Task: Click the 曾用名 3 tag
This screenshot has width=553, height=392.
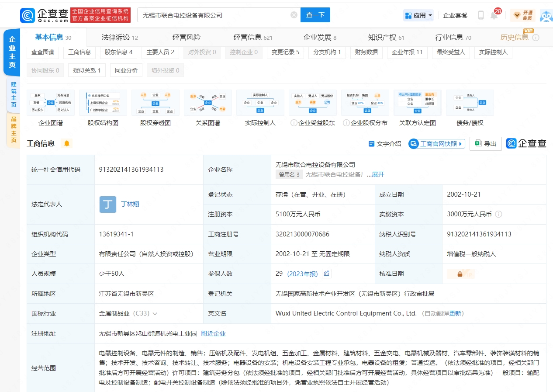Action: point(289,174)
